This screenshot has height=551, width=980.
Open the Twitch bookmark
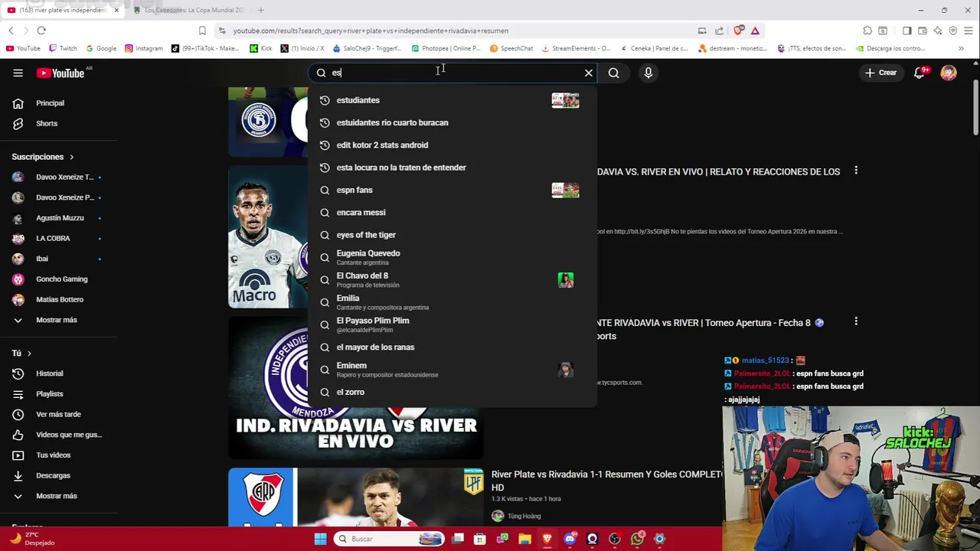tap(63, 48)
